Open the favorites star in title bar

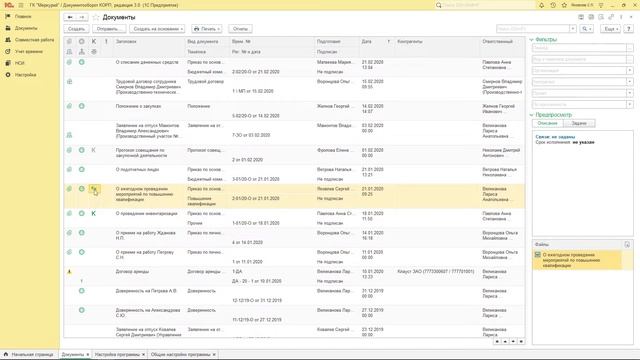click(564, 5)
